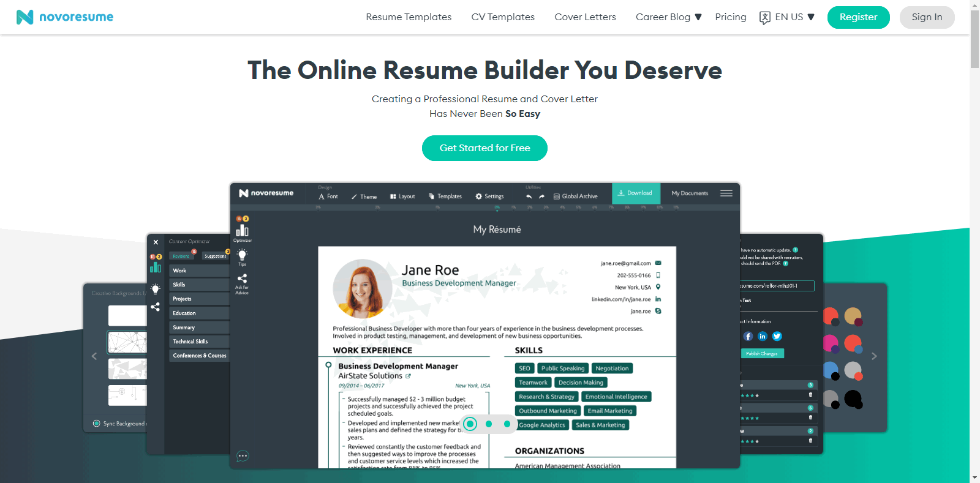
Task: Click the novoresume logo in the site header
Action: coord(65,17)
